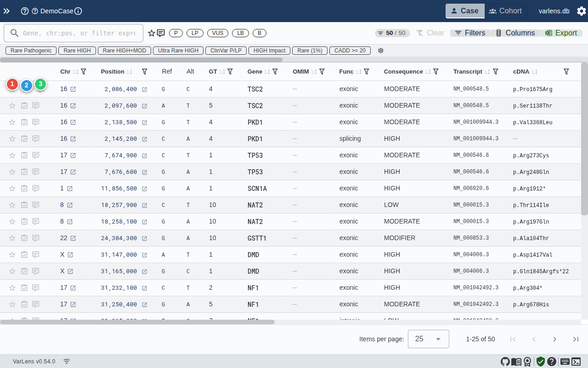Open the documentation book icon in status bar
Image resolution: width=588 pixels, height=368 pixels.
516,362
